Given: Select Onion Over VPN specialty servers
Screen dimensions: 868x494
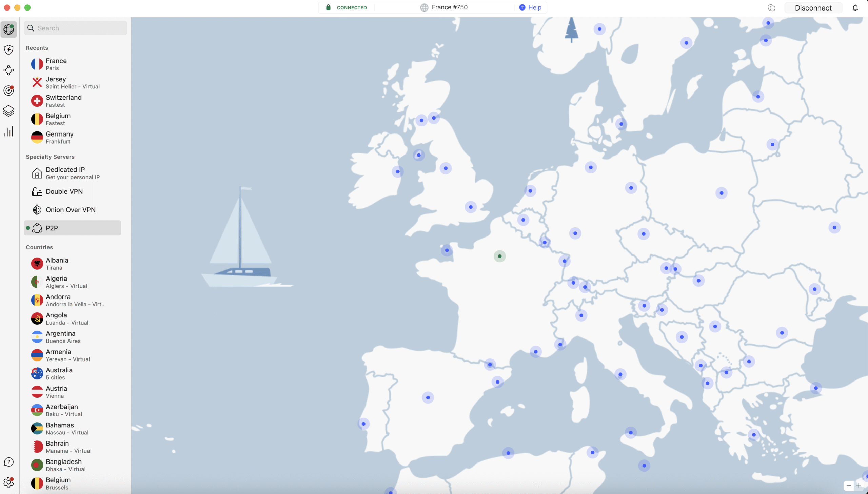Looking at the screenshot, I should [x=73, y=210].
